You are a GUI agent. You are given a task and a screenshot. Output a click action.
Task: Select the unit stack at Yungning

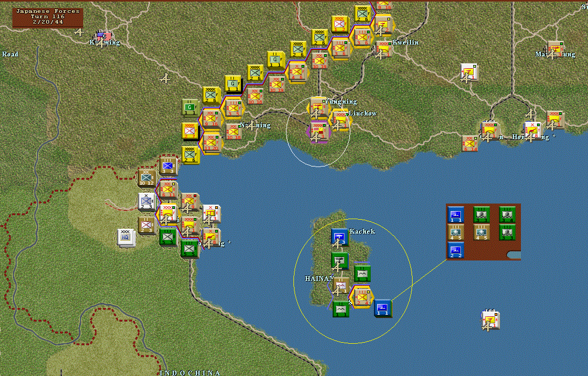pos(319,107)
